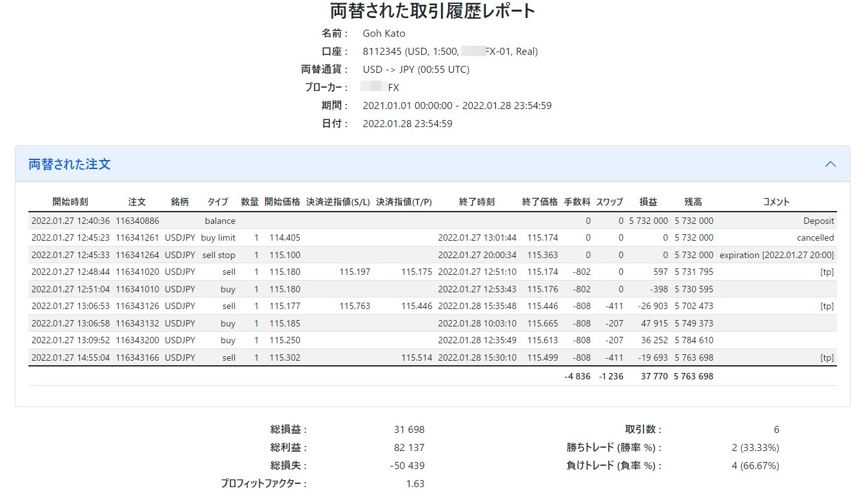Screen dimensions: 868x502
Task: Click the 決済逆指値(S/L) column header
Action: (338, 201)
